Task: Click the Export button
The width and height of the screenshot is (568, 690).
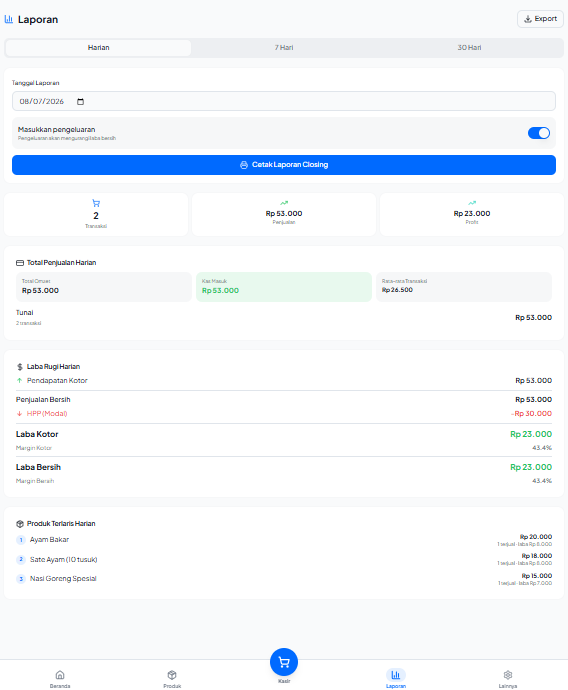Action: 540,19
